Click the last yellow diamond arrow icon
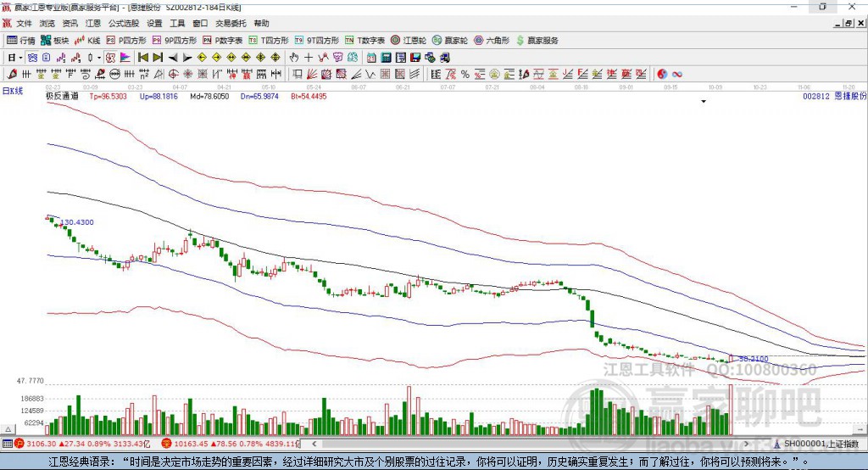Image resolution: width=868 pixels, height=470 pixels. click(x=275, y=58)
